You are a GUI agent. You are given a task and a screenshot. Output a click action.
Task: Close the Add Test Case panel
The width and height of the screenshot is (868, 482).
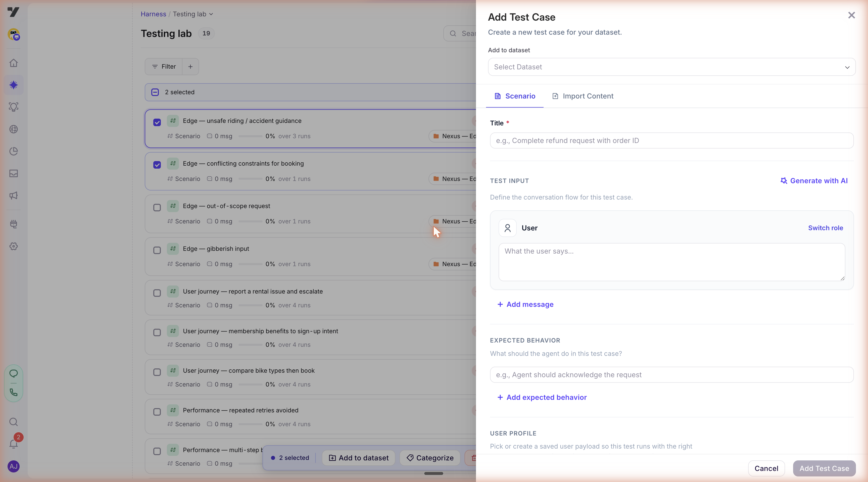(x=851, y=15)
